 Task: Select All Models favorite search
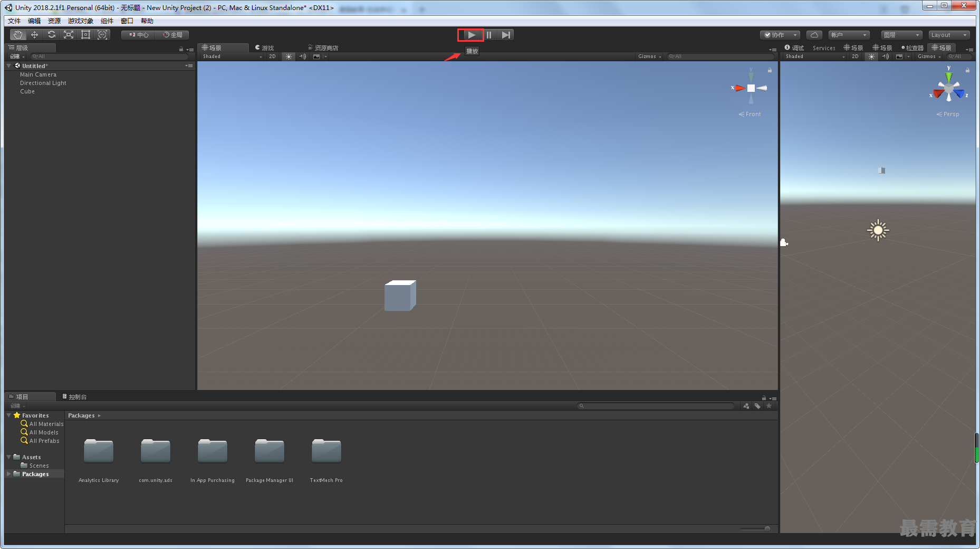point(40,432)
